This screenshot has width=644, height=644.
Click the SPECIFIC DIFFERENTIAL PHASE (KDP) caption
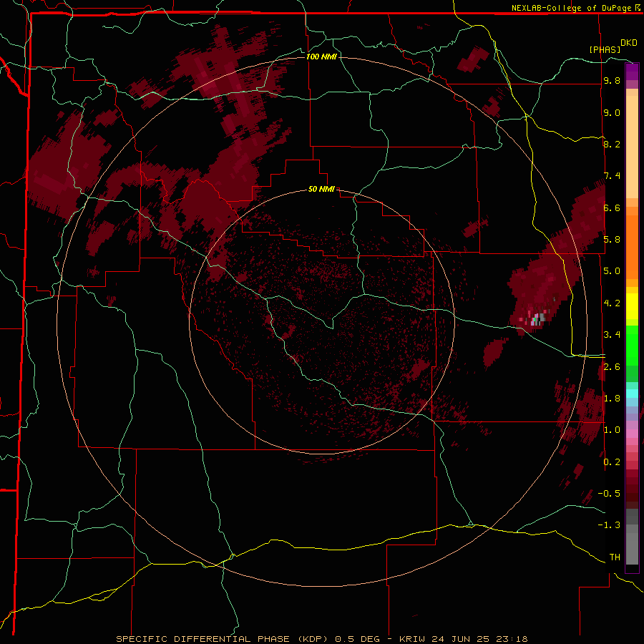[x=223, y=639]
